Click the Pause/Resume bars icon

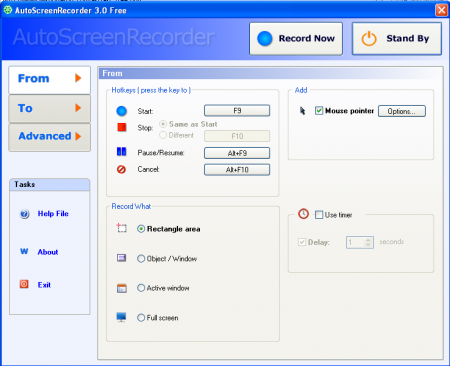pos(121,152)
